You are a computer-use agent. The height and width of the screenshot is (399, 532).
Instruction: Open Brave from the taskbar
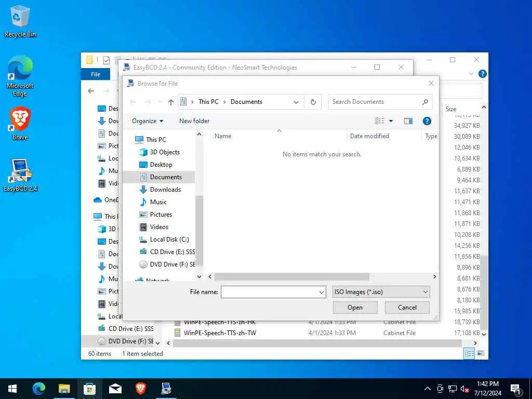pos(140,389)
